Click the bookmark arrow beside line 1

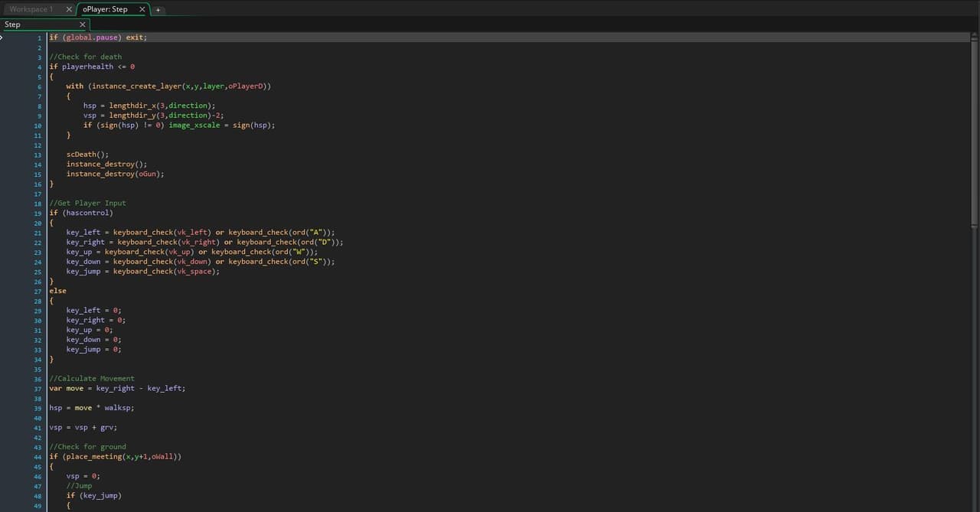point(2,37)
